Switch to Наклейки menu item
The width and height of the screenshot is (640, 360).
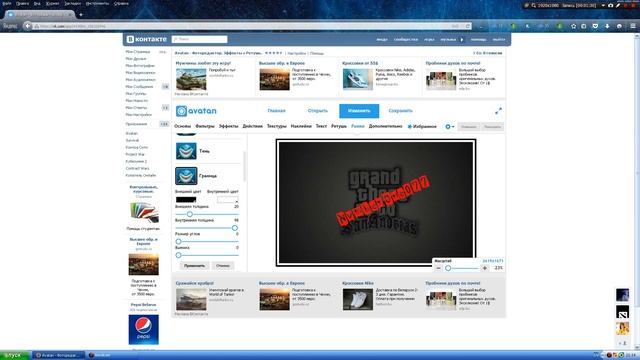[x=301, y=127]
